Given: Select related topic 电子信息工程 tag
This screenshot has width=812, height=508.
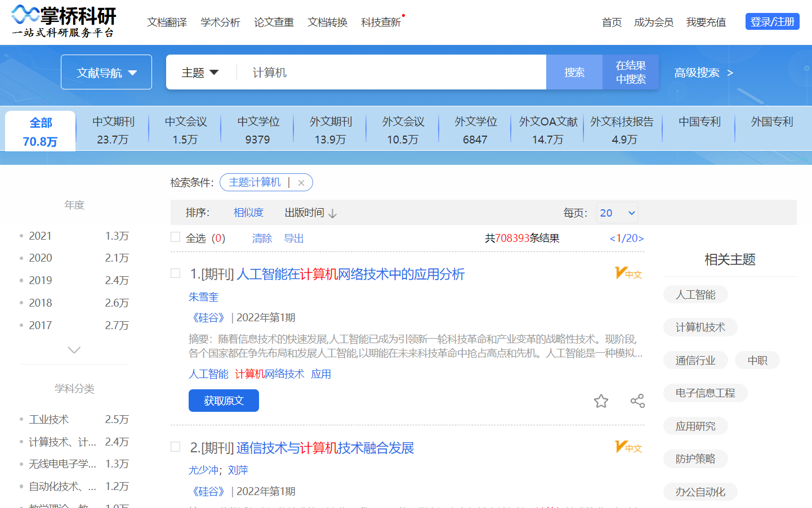Looking at the screenshot, I should click(x=705, y=393).
